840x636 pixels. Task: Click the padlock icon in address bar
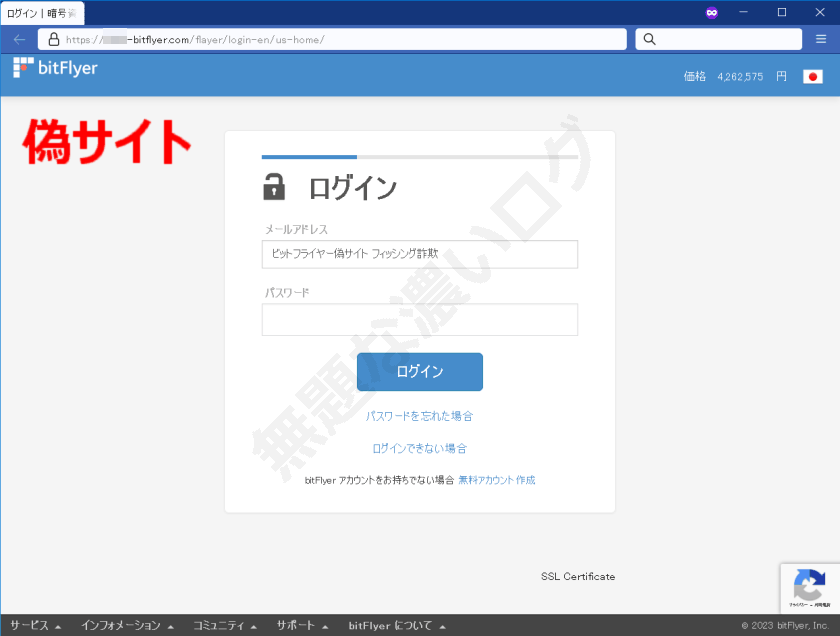click(54, 39)
